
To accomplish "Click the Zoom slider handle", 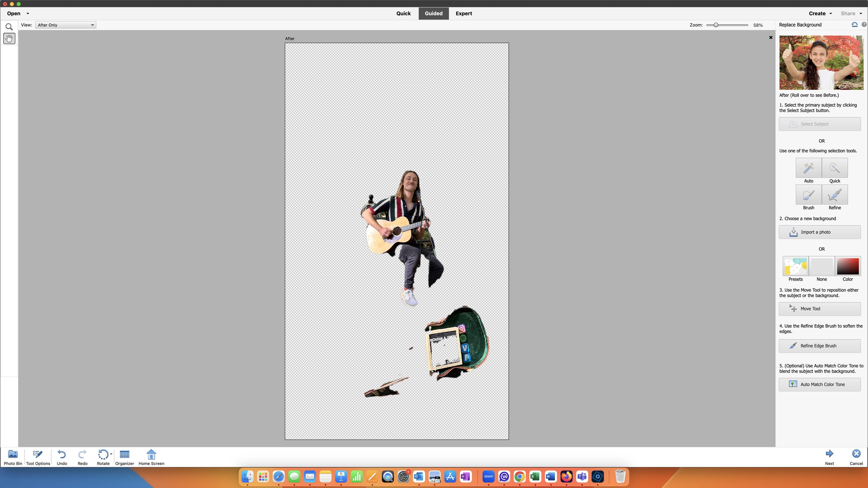I will (716, 25).
